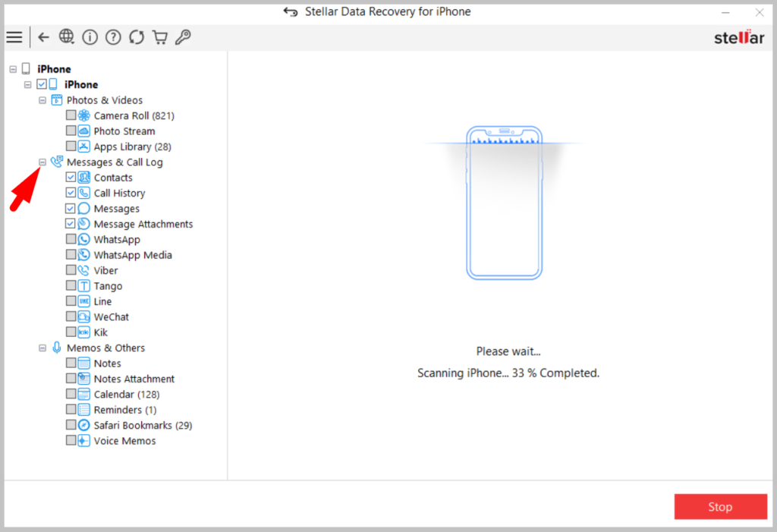Image resolution: width=777 pixels, height=532 pixels.
Task: Collapse the Photos & Videos group
Action: point(42,100)
